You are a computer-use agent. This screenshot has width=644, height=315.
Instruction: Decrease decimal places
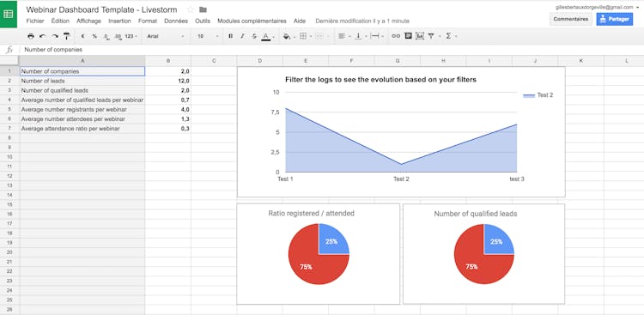coord(106,37)
